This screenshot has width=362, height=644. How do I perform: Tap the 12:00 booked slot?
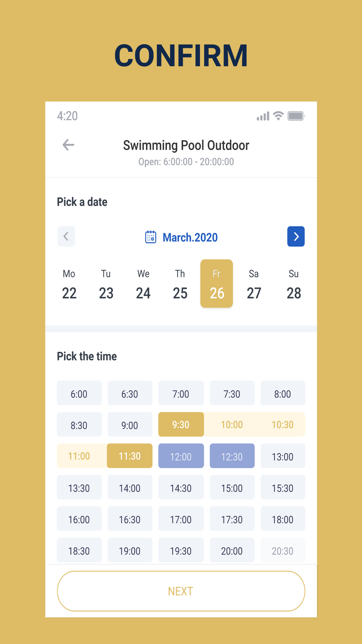tap(181, 456)
